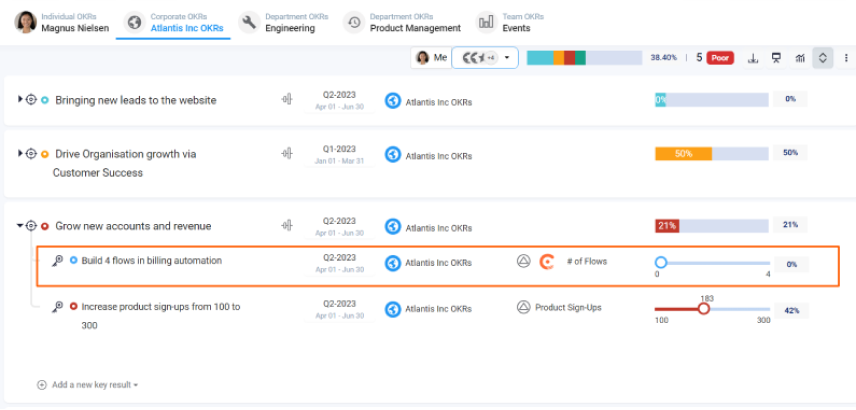Image resolution: width=856 pixels, height=410 pixels.
Task: Click Magnus Nielsen profile avatar
Action: [x=26, y=22]
